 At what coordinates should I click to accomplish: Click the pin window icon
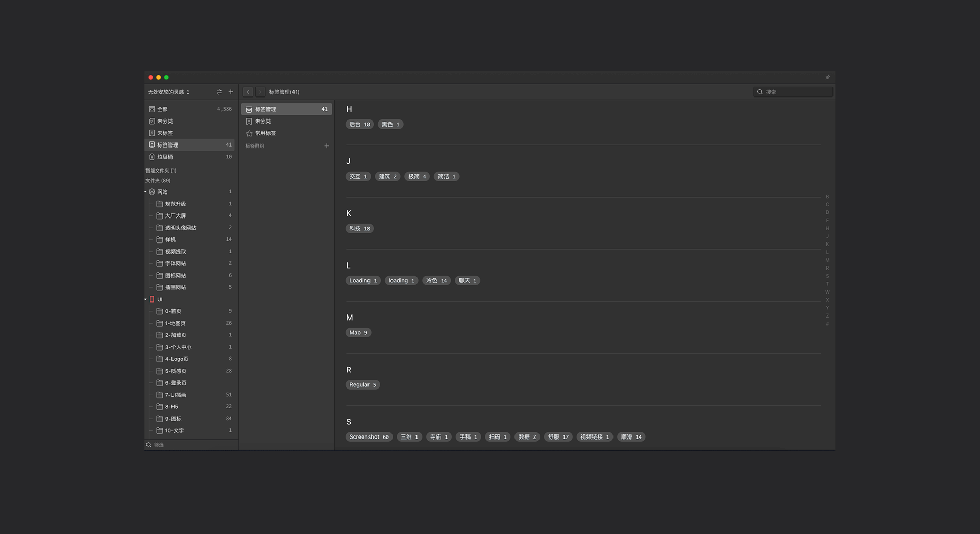tap(827, 77)
